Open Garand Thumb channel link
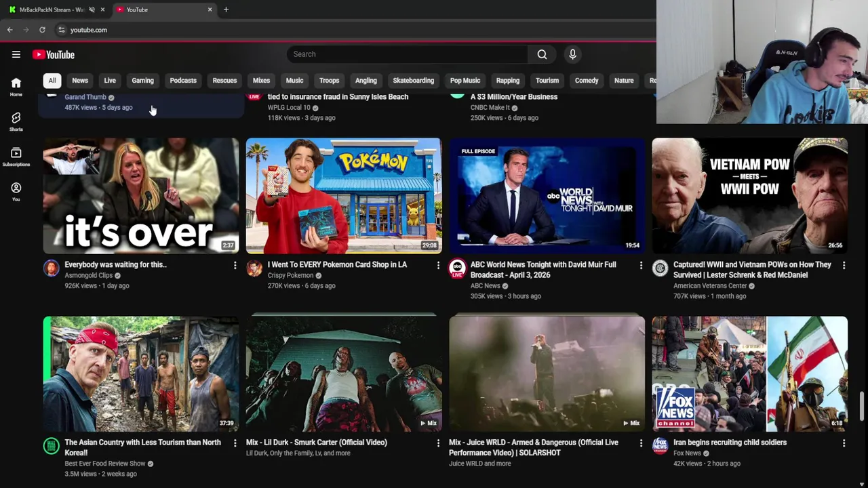 click(x=85, y=97)
